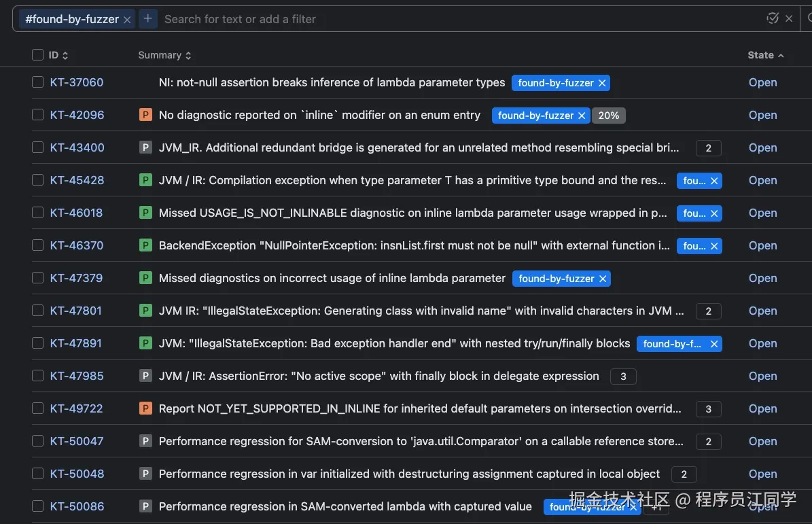Click the query assist check icon
This screenshot has height=524, width=812.
point(773,18)
